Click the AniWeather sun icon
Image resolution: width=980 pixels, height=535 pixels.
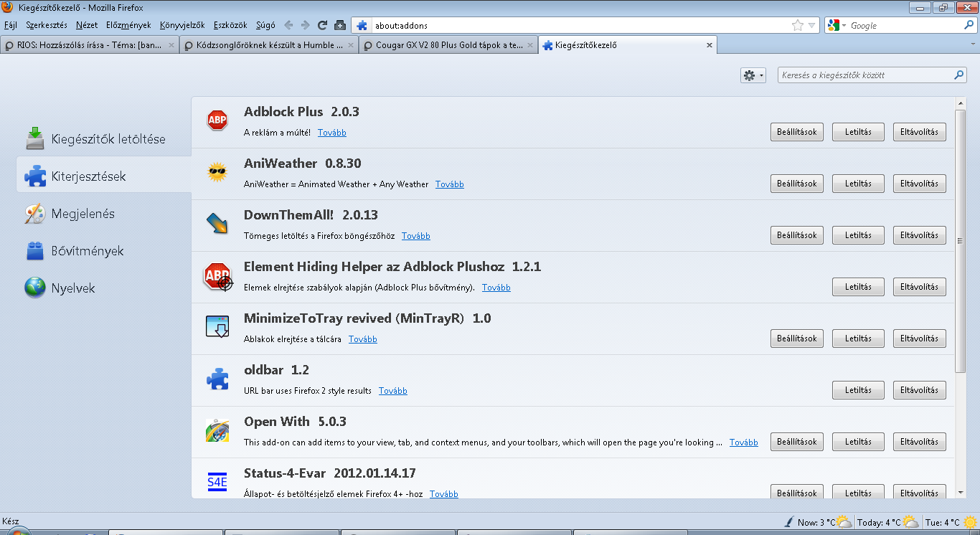[x=217, y=172]
